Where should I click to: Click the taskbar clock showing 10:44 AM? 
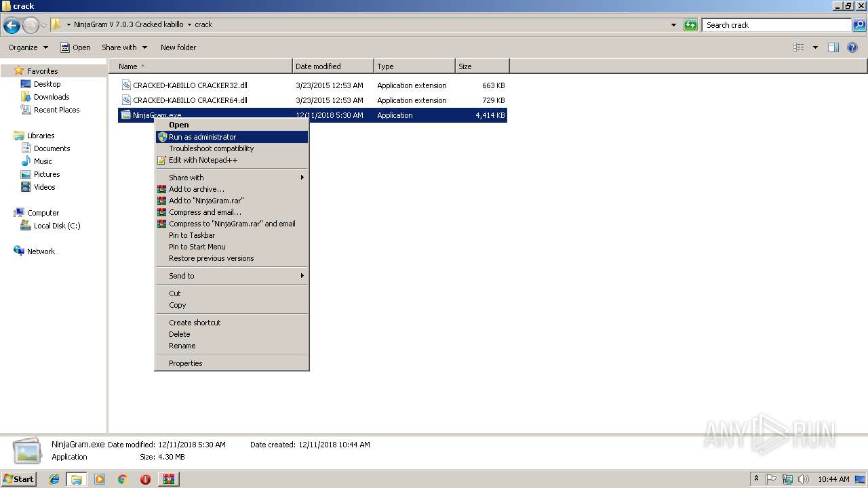pos(833,479)
